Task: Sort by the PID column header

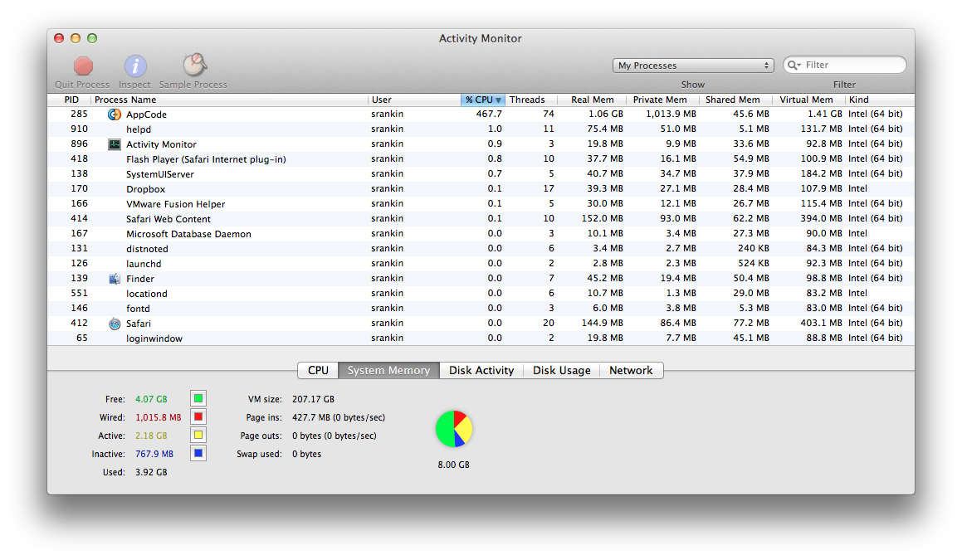Action: click(x=70, y=100)
